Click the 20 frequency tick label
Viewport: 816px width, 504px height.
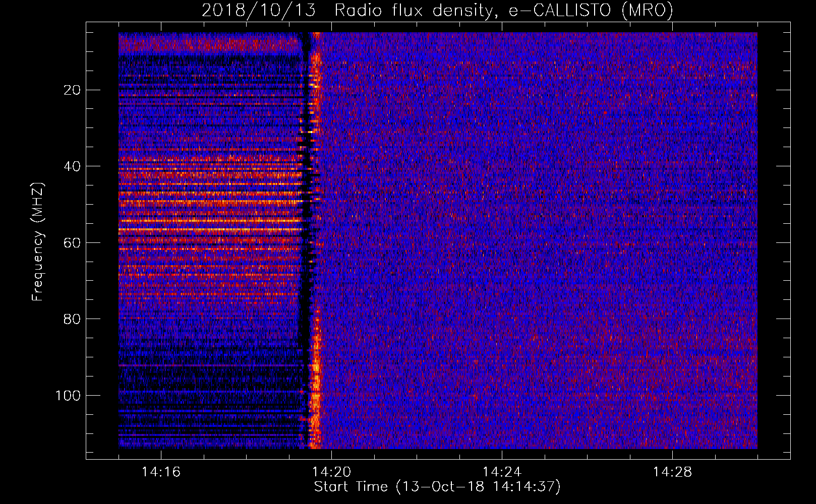[72, 90]
